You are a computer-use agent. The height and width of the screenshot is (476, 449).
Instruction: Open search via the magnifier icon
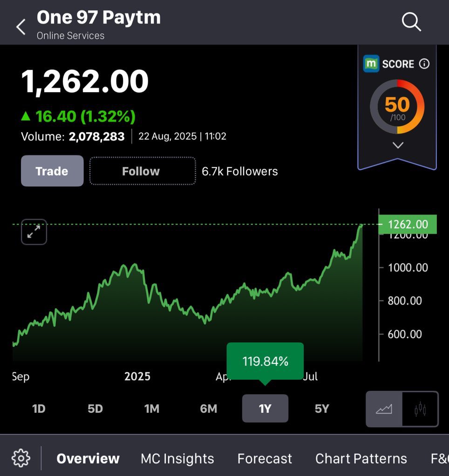pyautogui.click(x=411, y=22)
